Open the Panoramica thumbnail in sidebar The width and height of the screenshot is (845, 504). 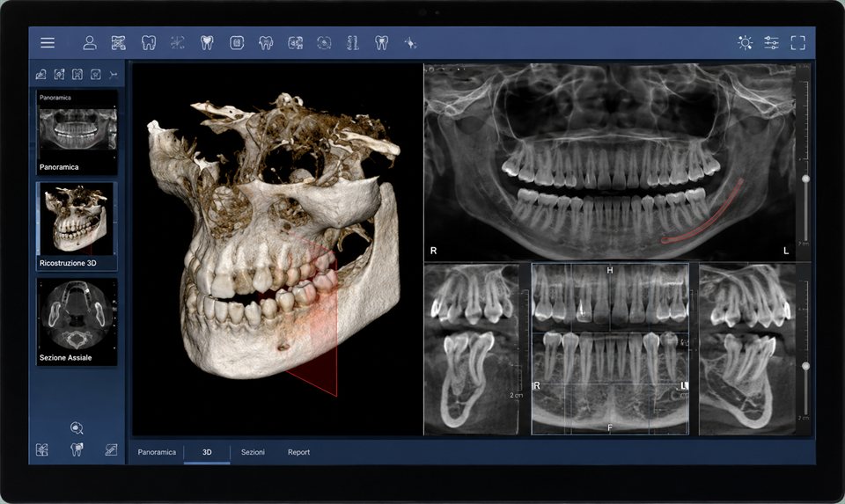(77, 133)
